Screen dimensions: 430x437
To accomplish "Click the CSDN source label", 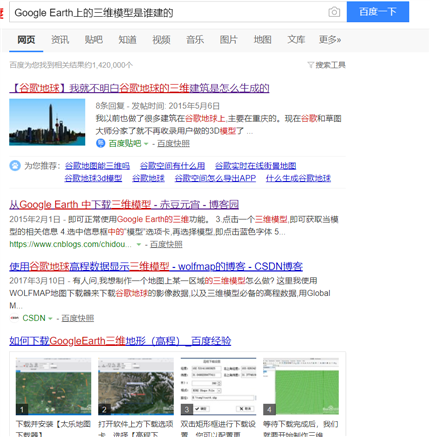I will click(x=34, y=318).
